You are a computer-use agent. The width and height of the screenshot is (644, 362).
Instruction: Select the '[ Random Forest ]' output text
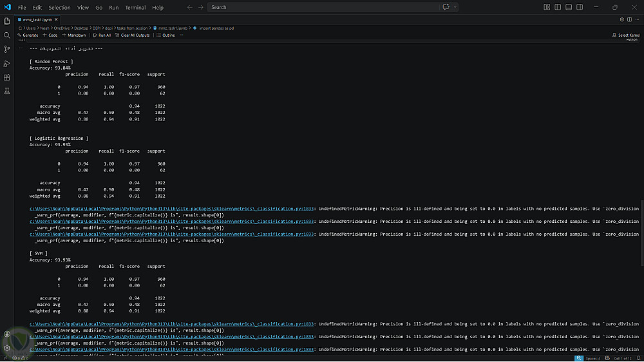(x=52, y=62)
